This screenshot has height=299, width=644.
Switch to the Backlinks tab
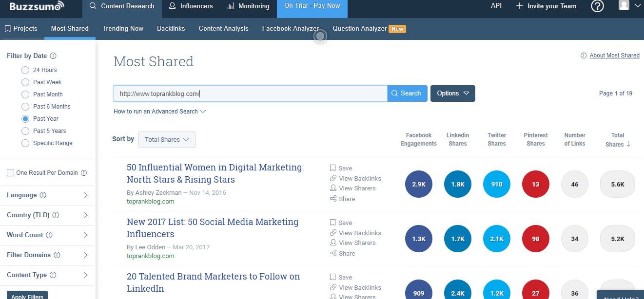(171, 29)
